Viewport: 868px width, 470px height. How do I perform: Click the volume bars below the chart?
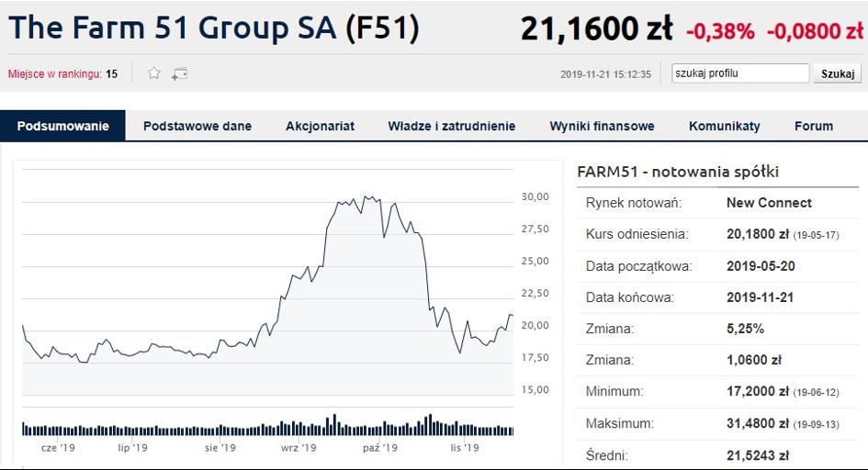coord(268,425)
